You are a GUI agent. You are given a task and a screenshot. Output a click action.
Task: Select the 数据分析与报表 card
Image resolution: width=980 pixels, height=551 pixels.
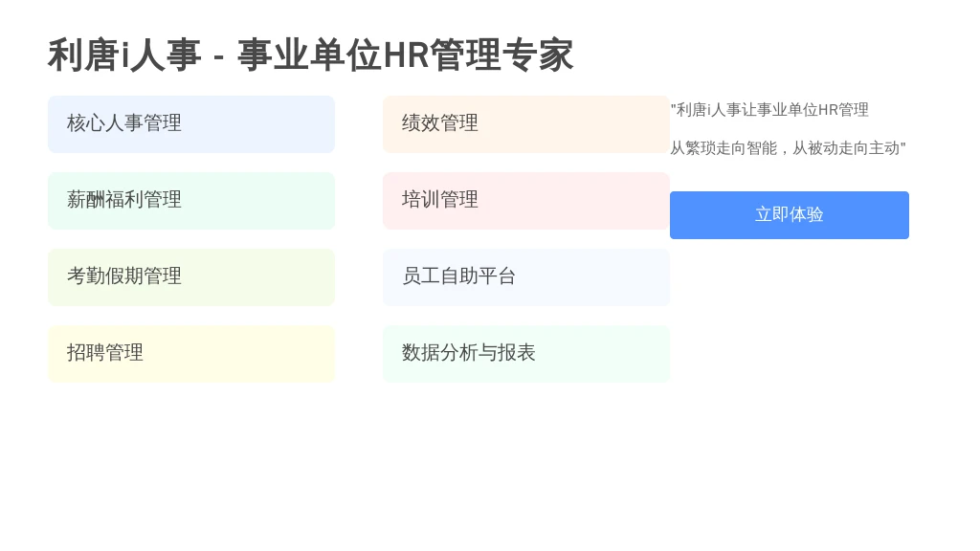pyautogui.click(x=526, y=354)
